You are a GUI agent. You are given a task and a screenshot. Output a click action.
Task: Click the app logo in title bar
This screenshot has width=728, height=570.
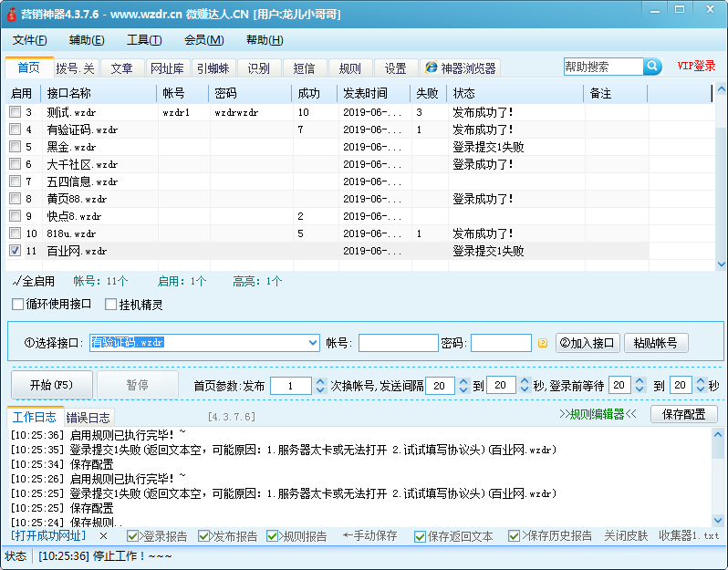[12, 15]
